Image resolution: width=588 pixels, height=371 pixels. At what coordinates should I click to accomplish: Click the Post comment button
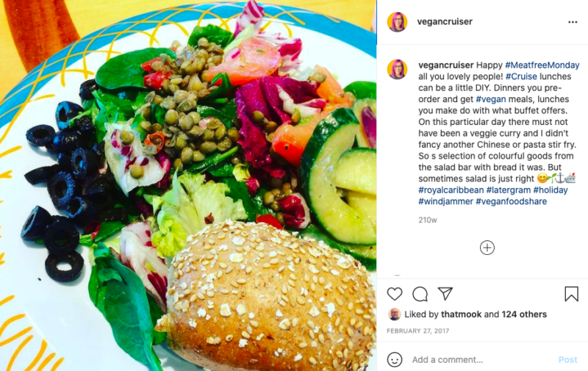click(567, 360)
